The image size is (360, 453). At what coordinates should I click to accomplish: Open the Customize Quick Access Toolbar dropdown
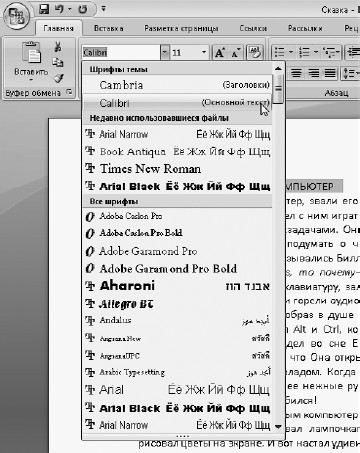coord(103,8)
